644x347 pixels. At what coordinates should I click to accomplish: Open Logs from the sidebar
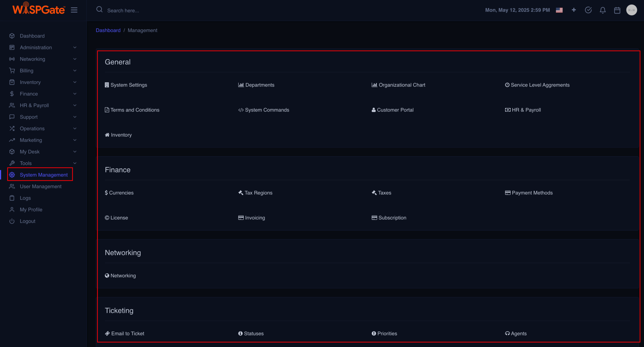click(25, 198)
